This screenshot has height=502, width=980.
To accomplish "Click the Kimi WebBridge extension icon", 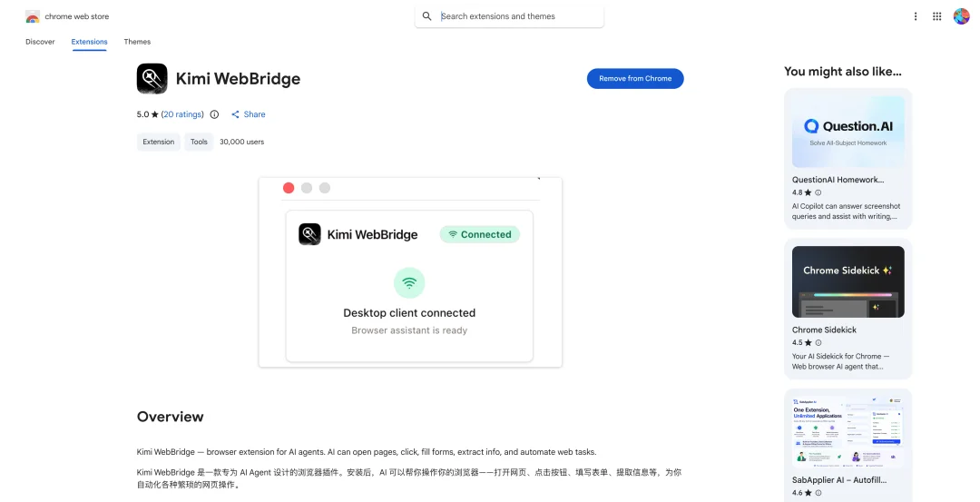I will pyautogui.click(x=152, y=79).
